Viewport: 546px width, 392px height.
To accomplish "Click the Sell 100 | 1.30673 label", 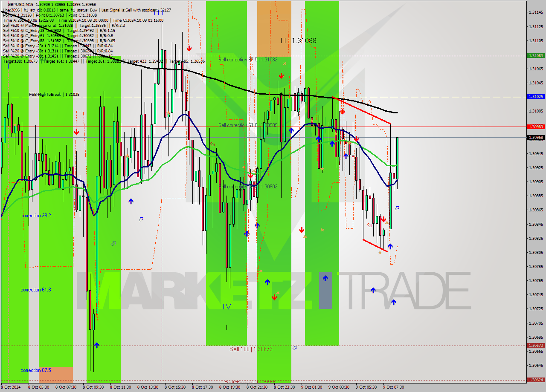I will (x=251, y=349).
